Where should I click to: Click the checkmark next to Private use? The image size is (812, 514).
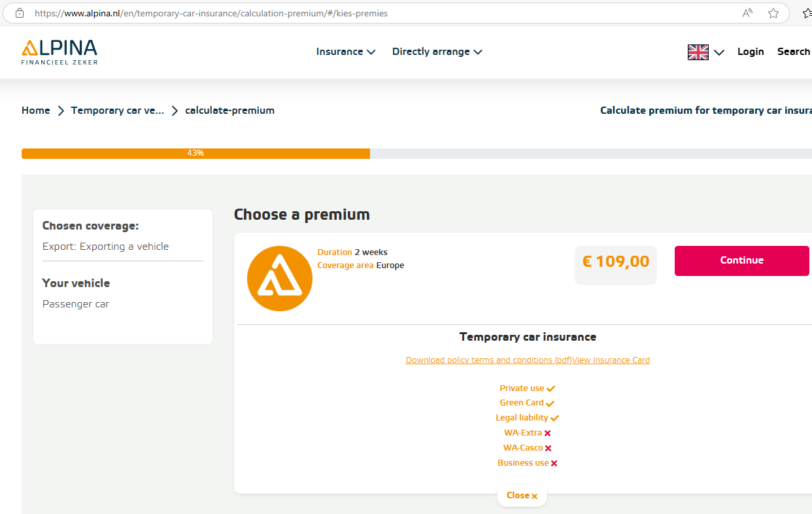coord(551,388)
